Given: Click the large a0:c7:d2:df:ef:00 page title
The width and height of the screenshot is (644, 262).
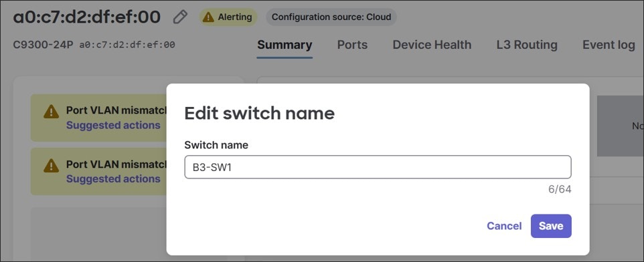Looking at the screenshot, I should click(87, 17).
